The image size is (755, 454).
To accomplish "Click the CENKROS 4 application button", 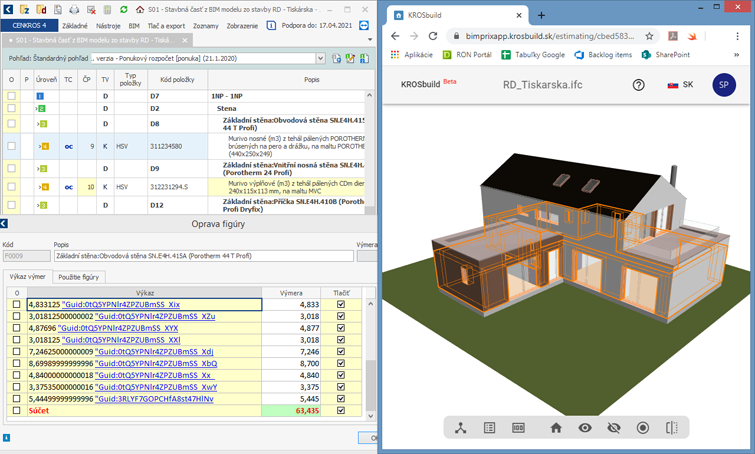I will [29, 25].
